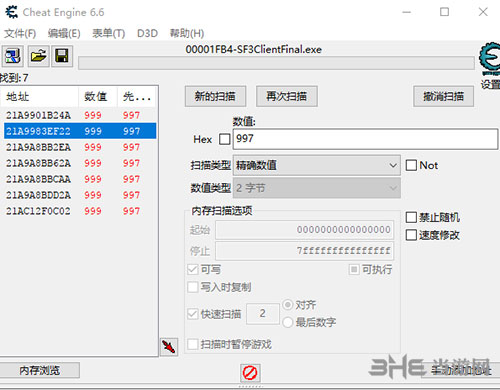Click the 数值 input field containing 997
This screenshot has width=500, height=390.
[x=365, y=139]
